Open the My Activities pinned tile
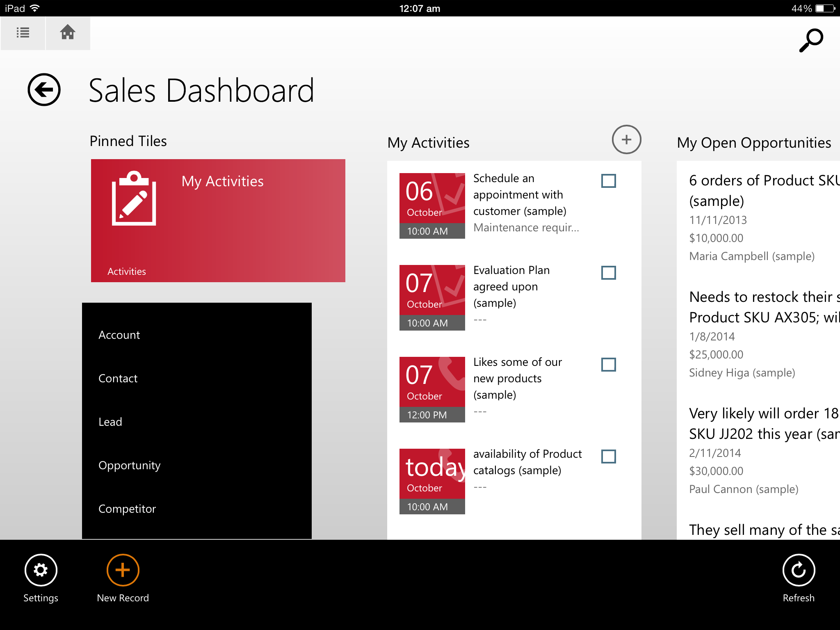 coord(218,221)
